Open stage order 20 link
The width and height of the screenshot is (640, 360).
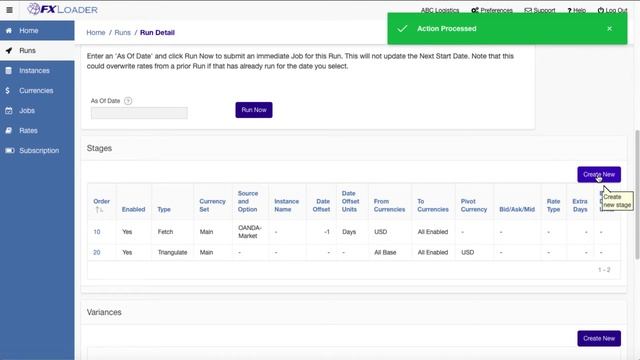point(97,252)
